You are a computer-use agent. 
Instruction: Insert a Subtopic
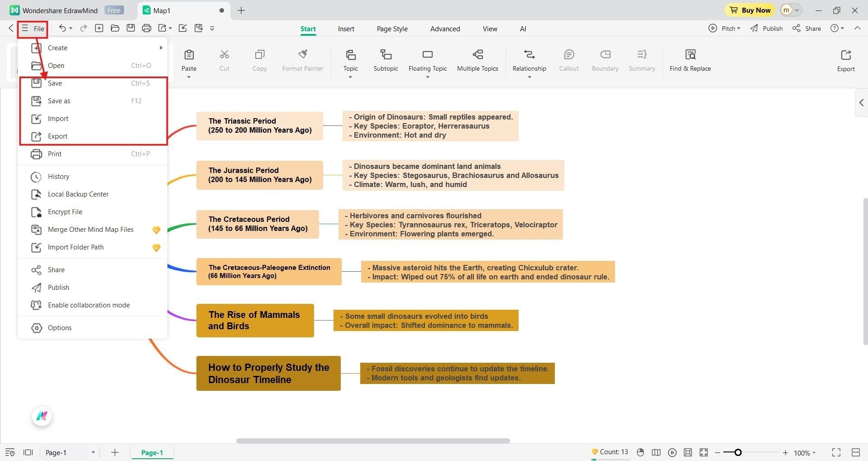[x=385, y=60]
